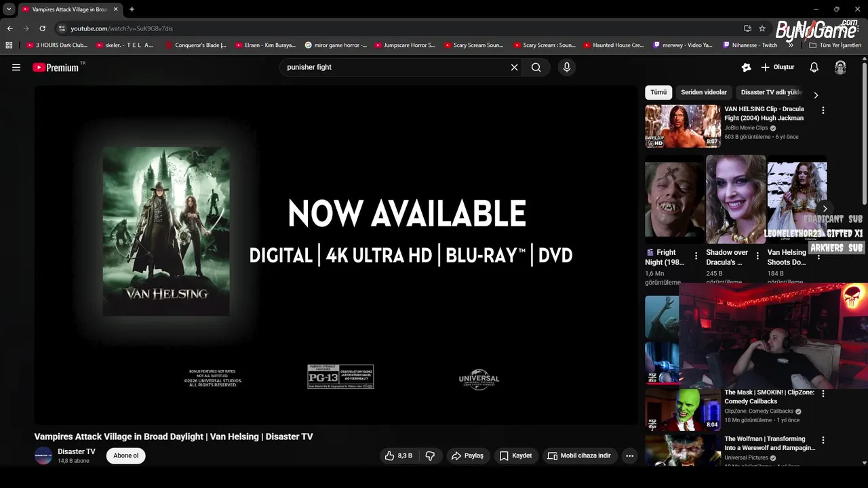
Task: Open the account avatar menu
Action: click(840, 67)
